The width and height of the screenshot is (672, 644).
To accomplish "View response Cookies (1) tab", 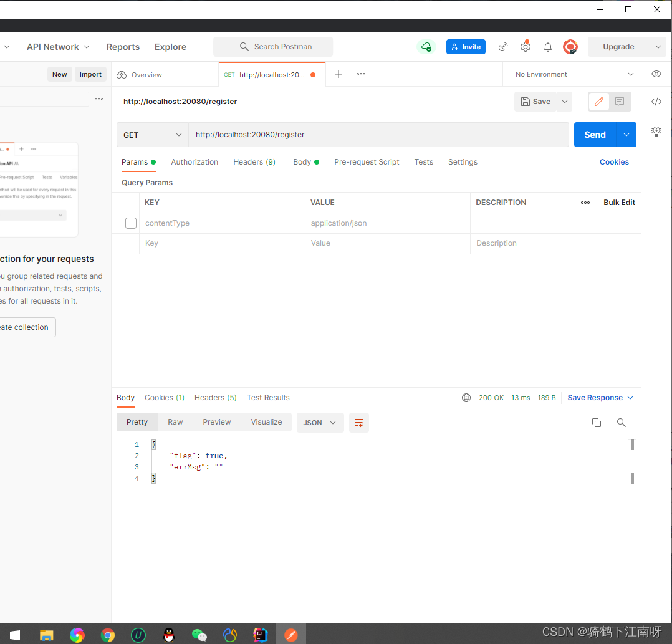I will (164, 398).
